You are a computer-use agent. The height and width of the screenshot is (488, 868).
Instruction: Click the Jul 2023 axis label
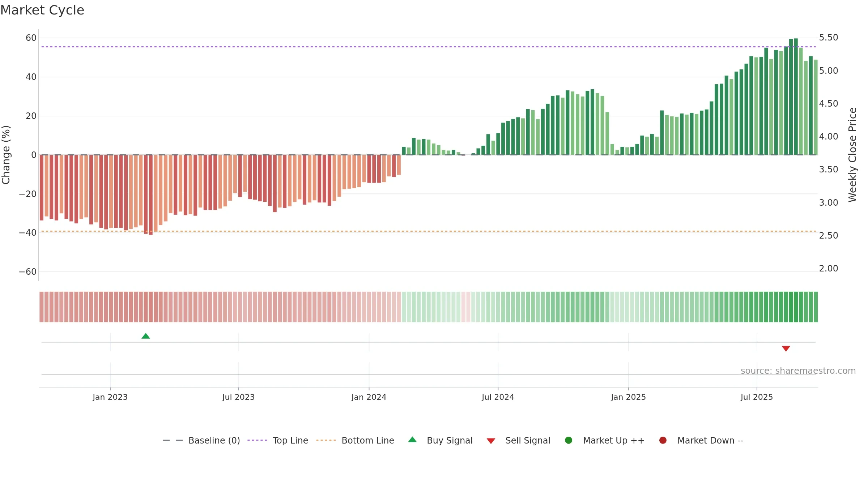pyautogui.click(x=238, y=397)
